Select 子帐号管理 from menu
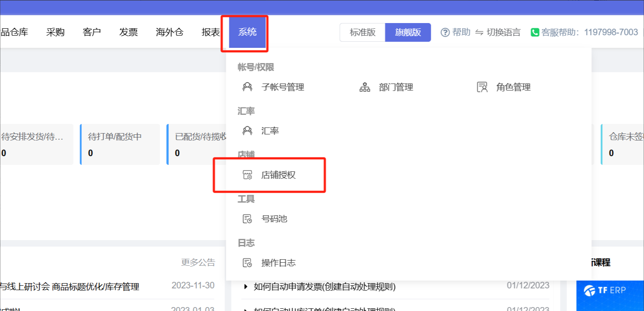Viewport: 644px width, 311px height. point(283,87)
